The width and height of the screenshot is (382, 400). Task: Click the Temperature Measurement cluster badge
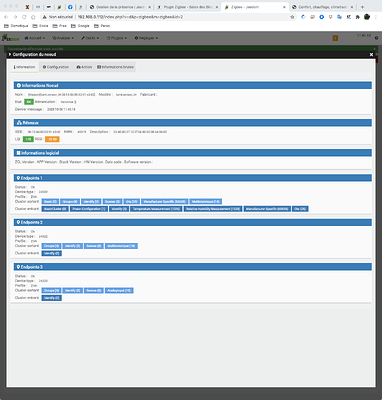(156, 209)
